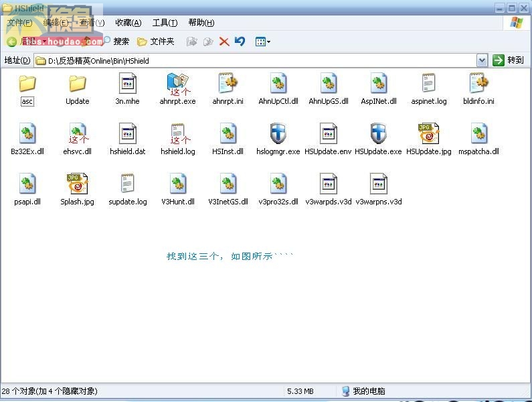Image resolution: width=532 pixels, height=402 pixels.
Task: Select the v3pro32s.dll file icon
Action: pyautogui.click(x=278, y=184)
